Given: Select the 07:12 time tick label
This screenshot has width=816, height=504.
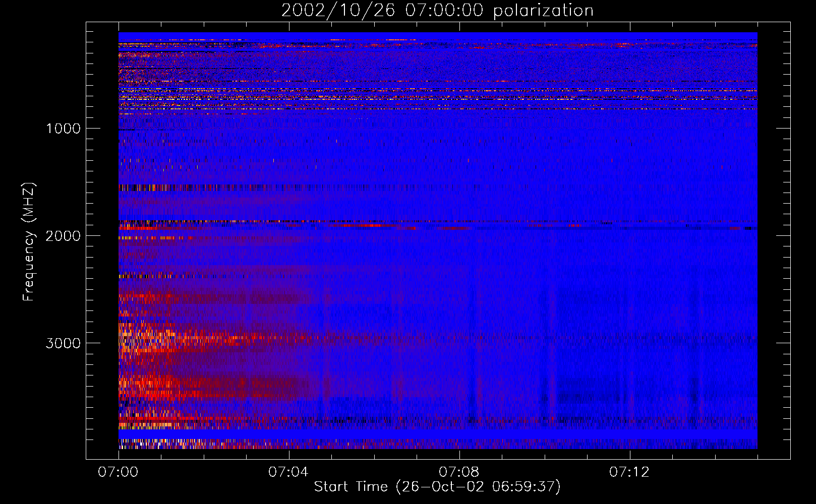Looking at the screenshot, I should pyautogui.click(x=629, y=472).
